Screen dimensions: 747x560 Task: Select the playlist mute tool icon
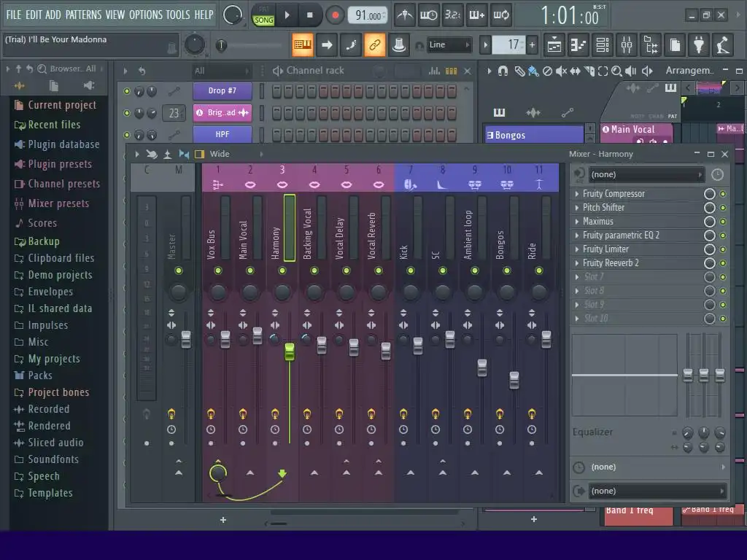pos(561,71)
